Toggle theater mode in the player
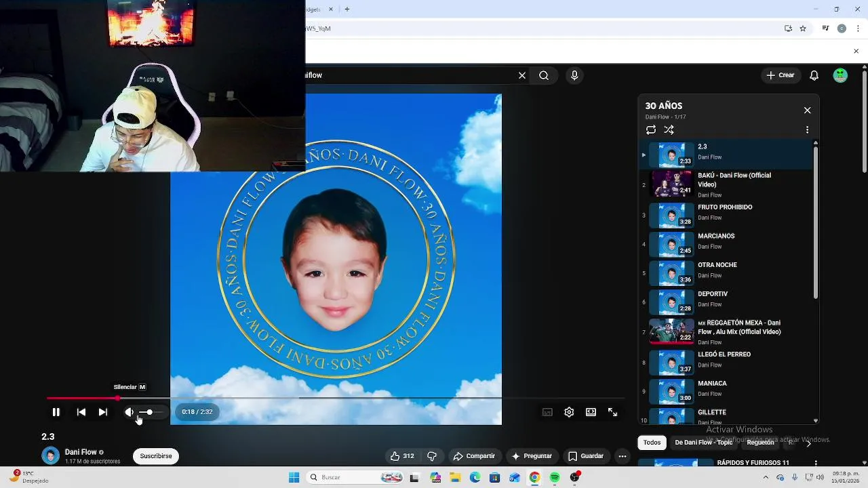 [591, 412]
